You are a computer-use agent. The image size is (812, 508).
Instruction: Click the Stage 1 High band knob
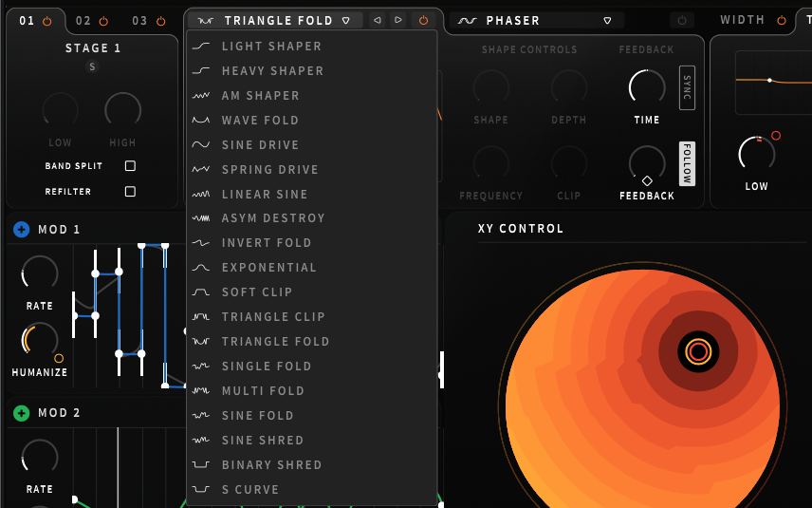point(122,110)
